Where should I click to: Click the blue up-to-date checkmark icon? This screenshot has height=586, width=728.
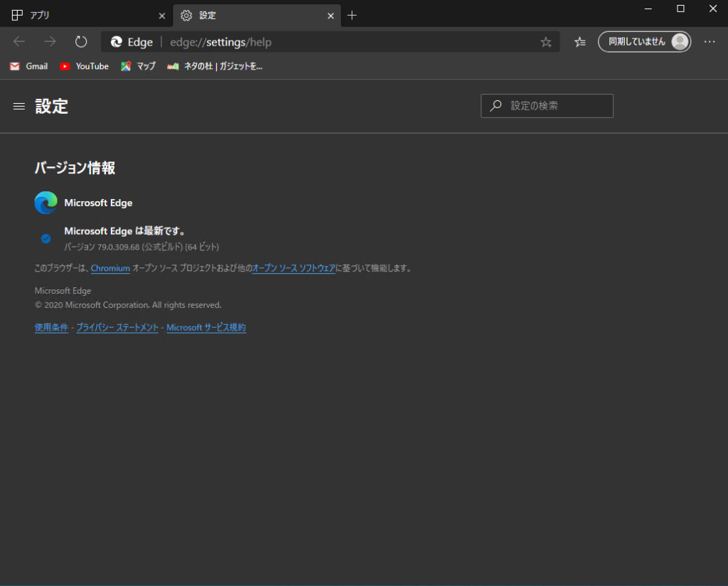point(45,239)
